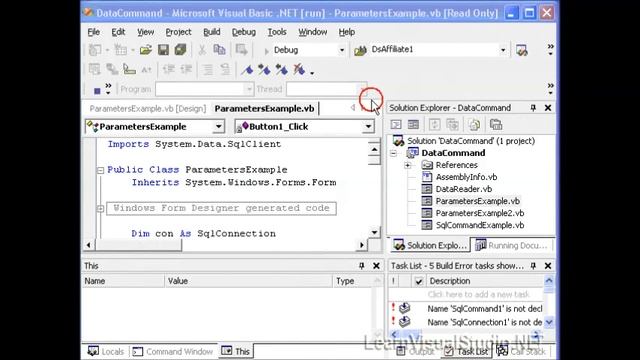Screen dimensions: 640x360
Task: Click the Value column header in This window
Action: click(249, 281)
